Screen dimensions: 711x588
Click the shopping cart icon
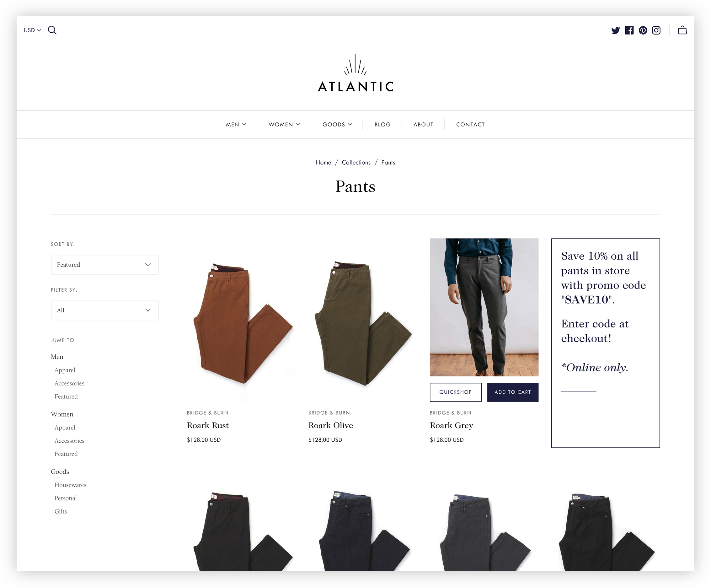tap(683, 30)
